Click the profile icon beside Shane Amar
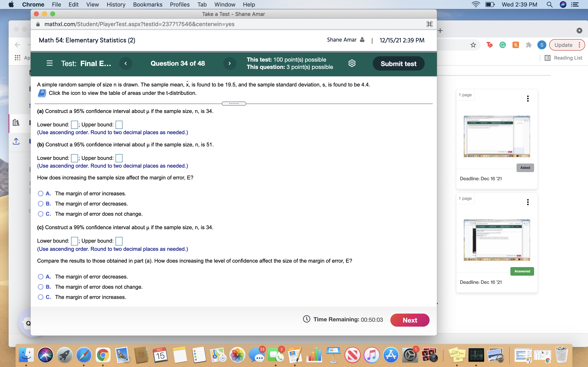588x367 pixels. 362,40
